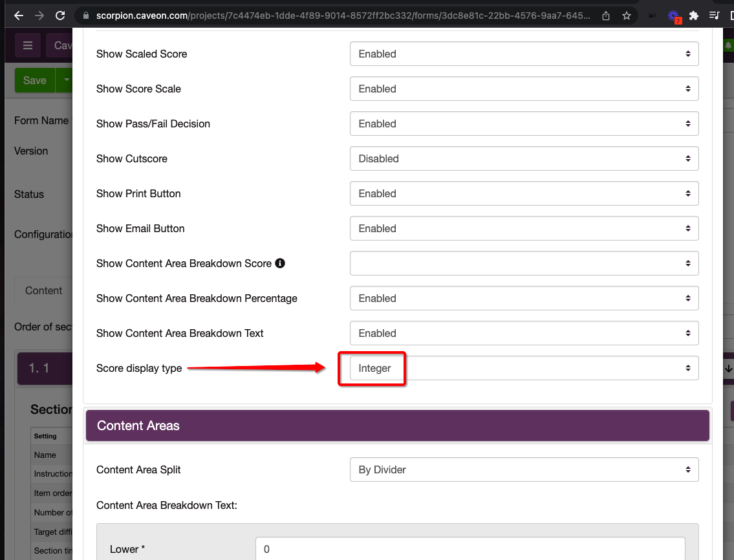Viewport: 734px width, 560px height.
Task: Open the blue starburst extension with badge 7
Action: click(x=674, y=16)
